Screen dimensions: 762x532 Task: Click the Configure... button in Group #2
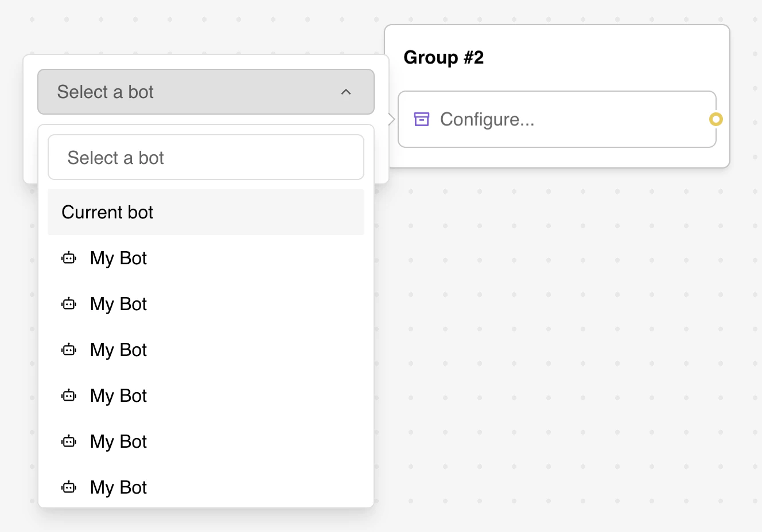[487, 119]
